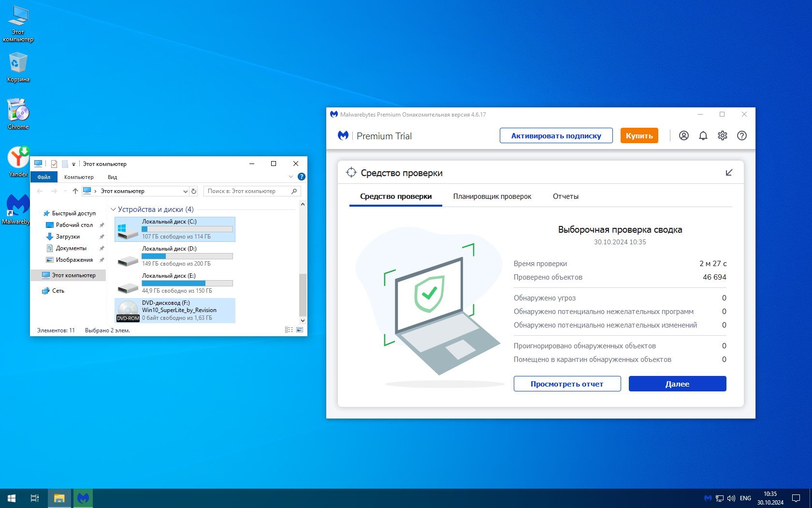Open the volume tray icon
Screen dimensions: 812x508
tap(731, 498)
